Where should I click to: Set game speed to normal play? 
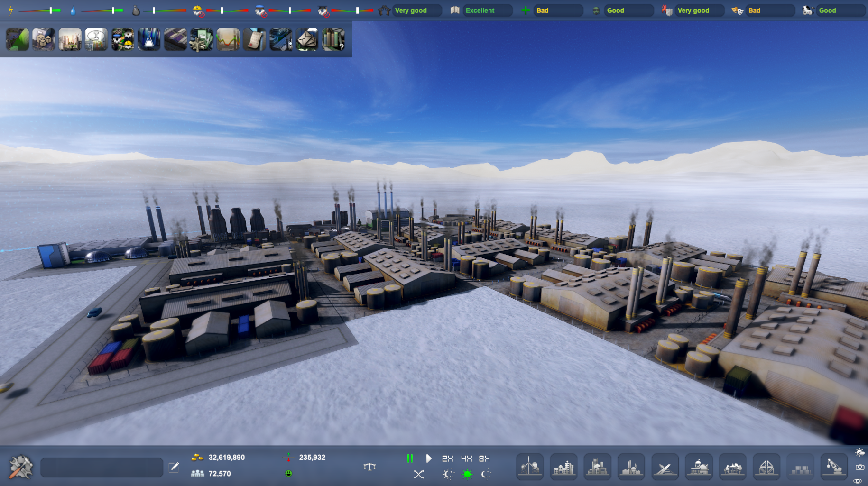click(428, 458)
